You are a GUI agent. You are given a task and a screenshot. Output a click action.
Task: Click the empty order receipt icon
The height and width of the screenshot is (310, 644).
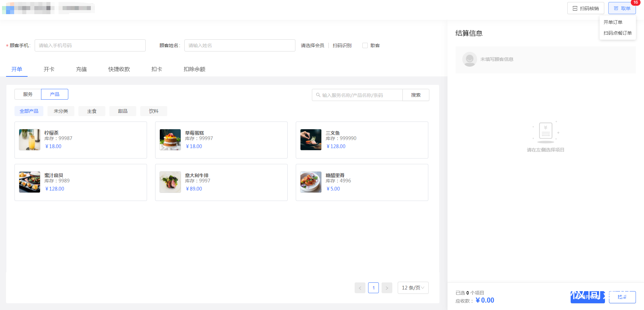coord(546,132)
